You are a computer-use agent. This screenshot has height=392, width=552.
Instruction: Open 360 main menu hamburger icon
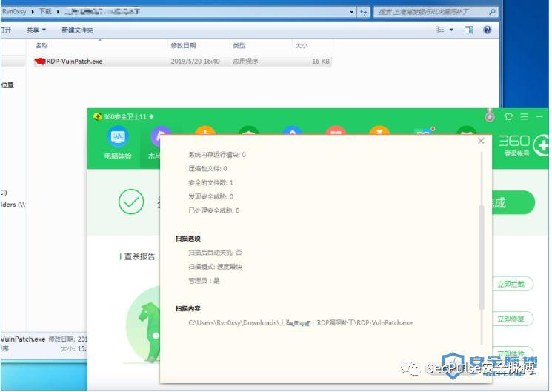click(x=524, y=116)
